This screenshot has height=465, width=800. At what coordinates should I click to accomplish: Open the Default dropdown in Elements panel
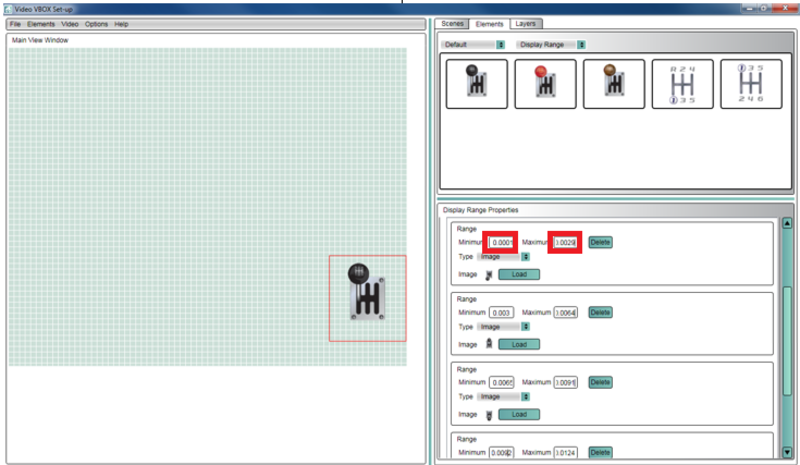pos(475,44)
